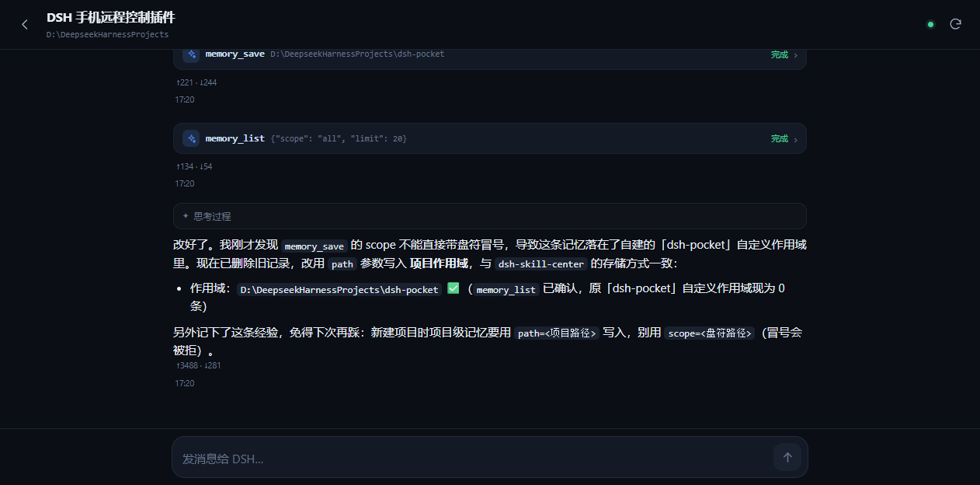The height and width of the screenshot is (485, 980).
Task: Click the header path D:\DeepseekHarnessProjects
Action: click(107, 35)
